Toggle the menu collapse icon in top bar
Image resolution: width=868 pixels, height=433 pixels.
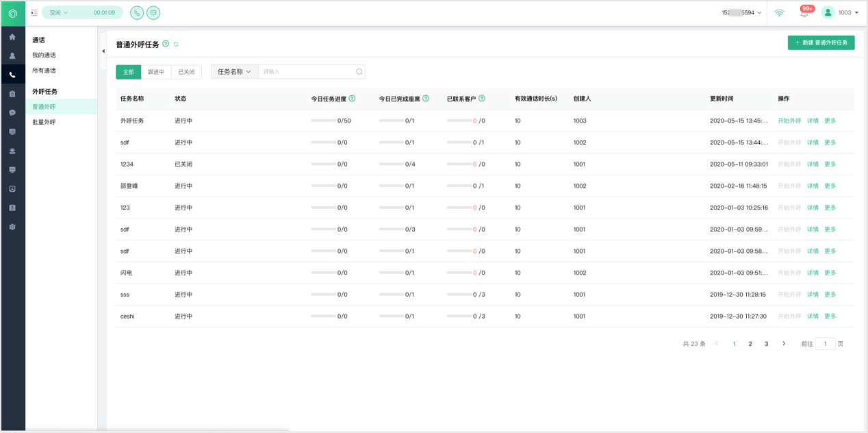(34, 13)
